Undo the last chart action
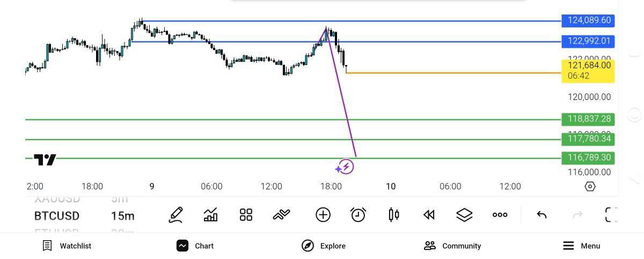This screenshot has height=259, width=644. tap(541, 215)
